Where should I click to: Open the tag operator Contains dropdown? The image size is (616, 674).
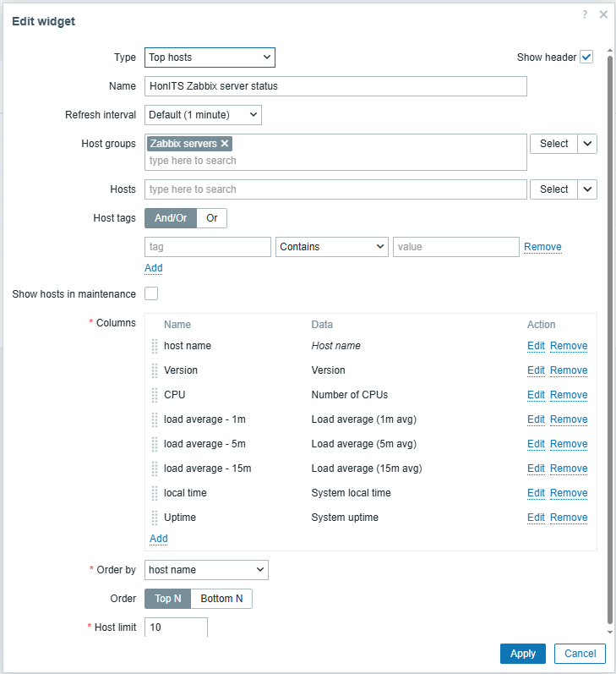(x=331, y=247)
